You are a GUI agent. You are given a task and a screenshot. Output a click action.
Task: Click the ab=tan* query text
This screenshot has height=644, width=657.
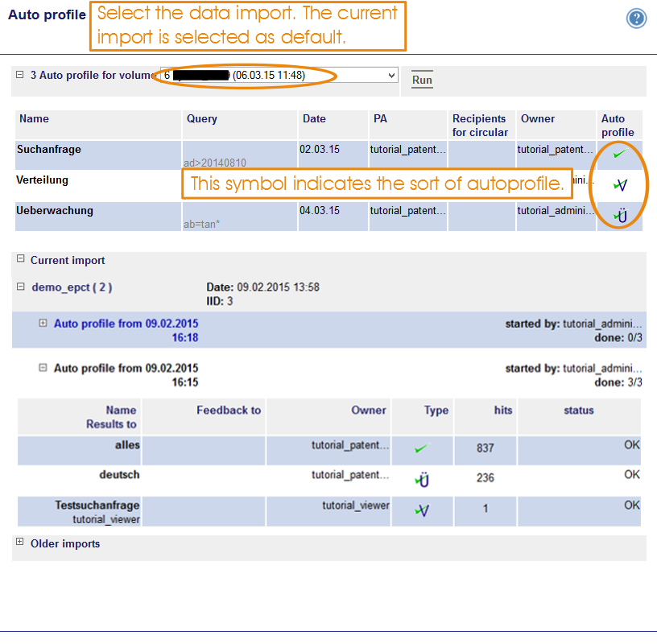tap(201, 224)
